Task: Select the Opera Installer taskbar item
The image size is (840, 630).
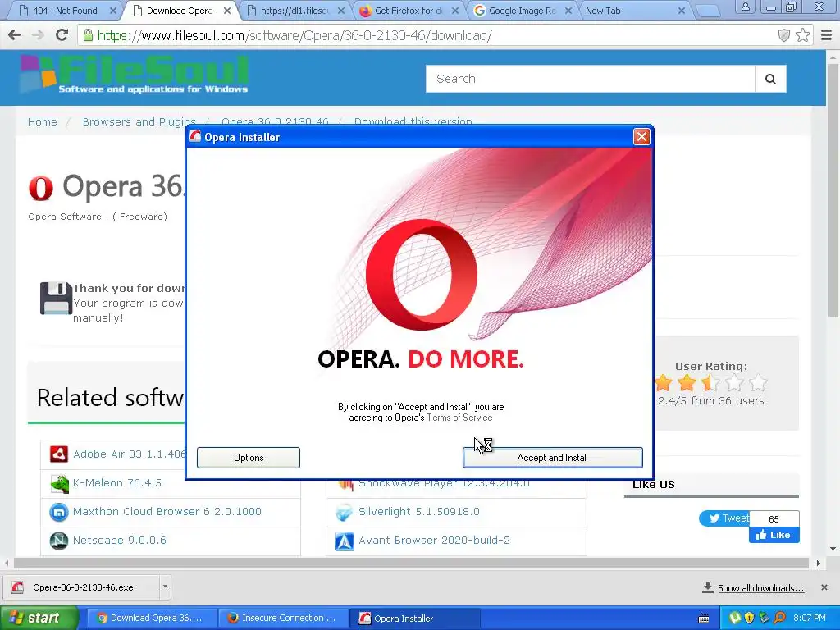Action: click(415, 619)
